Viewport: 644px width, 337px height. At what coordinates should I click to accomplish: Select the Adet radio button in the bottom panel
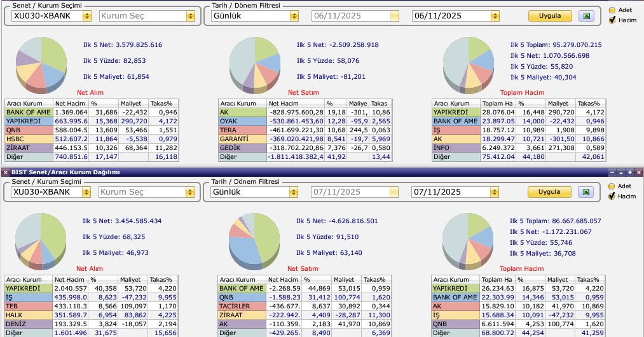pyautogui.click(x=613, y=186)
